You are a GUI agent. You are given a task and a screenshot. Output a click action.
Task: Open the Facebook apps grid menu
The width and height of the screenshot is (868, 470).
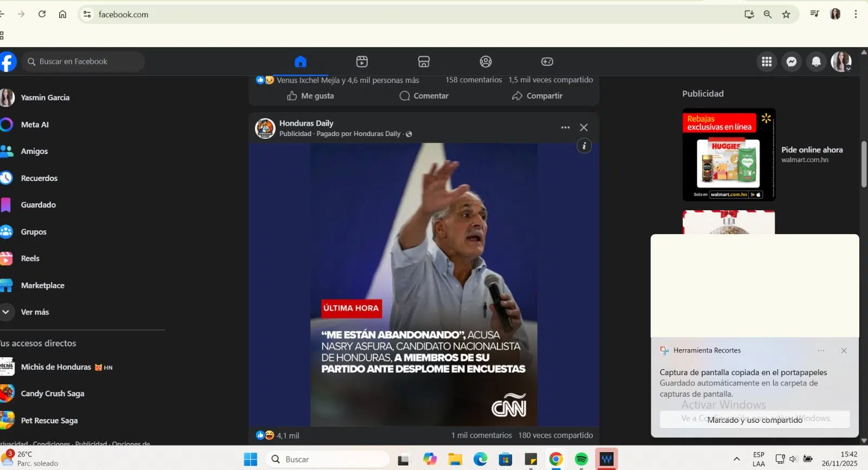767,62
